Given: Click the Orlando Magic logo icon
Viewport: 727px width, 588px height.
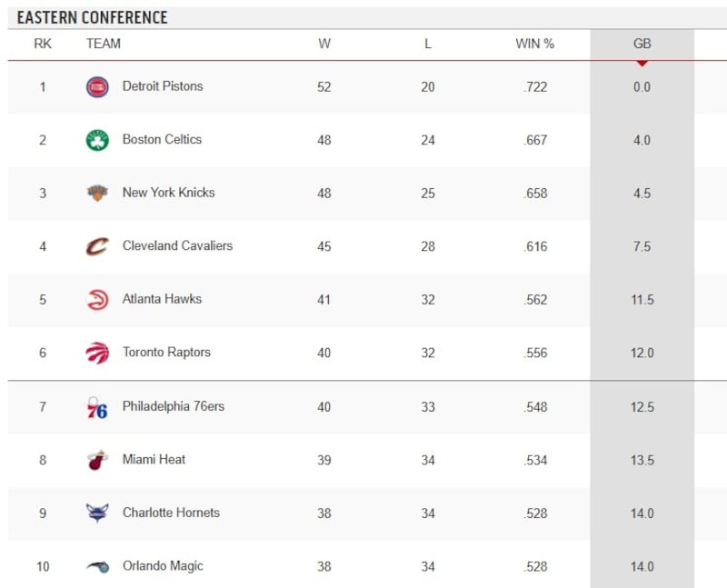Looking at the screenshot, I should [x=96, y=567].
